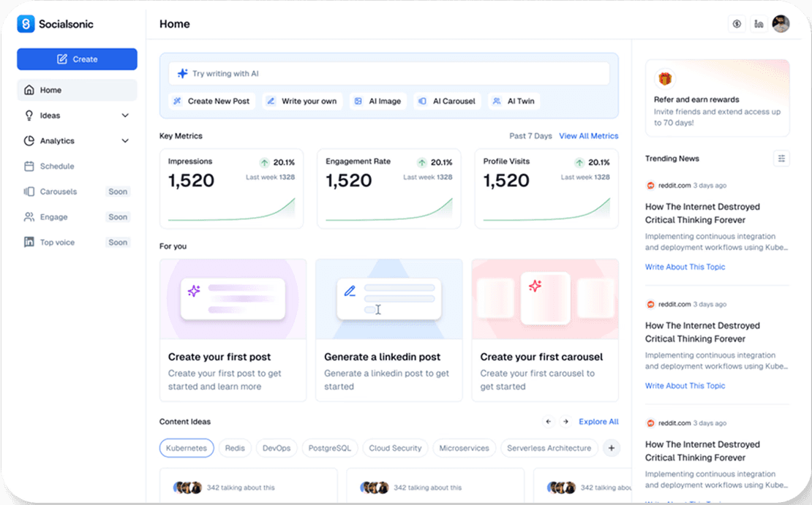Open Generate a linkedin post card
Image resolution: width=812 pixels, height=505 pixels.
click(389, 330)
